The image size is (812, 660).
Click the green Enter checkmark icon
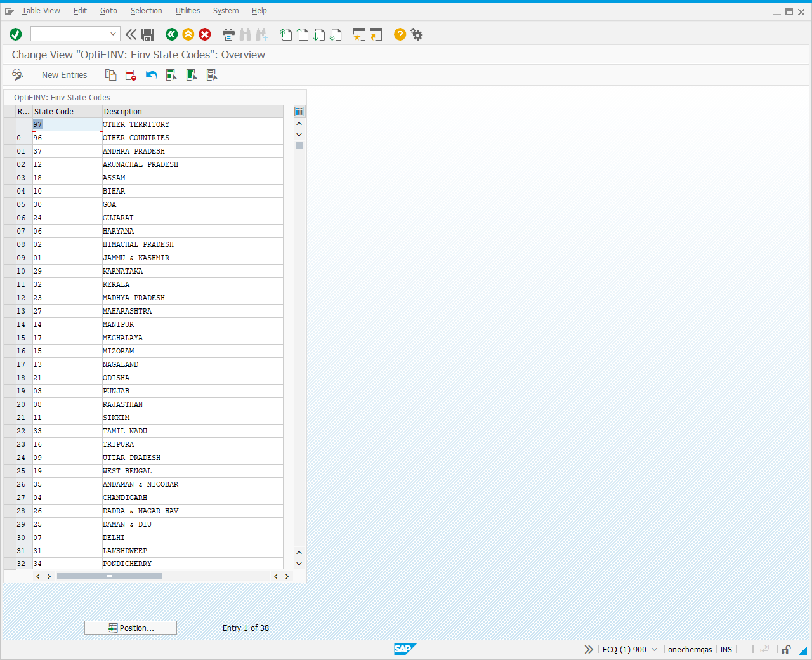(16, 34)
